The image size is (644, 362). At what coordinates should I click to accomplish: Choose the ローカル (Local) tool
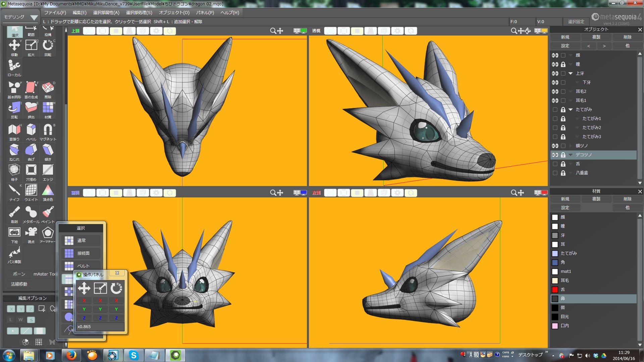[14, 68]
